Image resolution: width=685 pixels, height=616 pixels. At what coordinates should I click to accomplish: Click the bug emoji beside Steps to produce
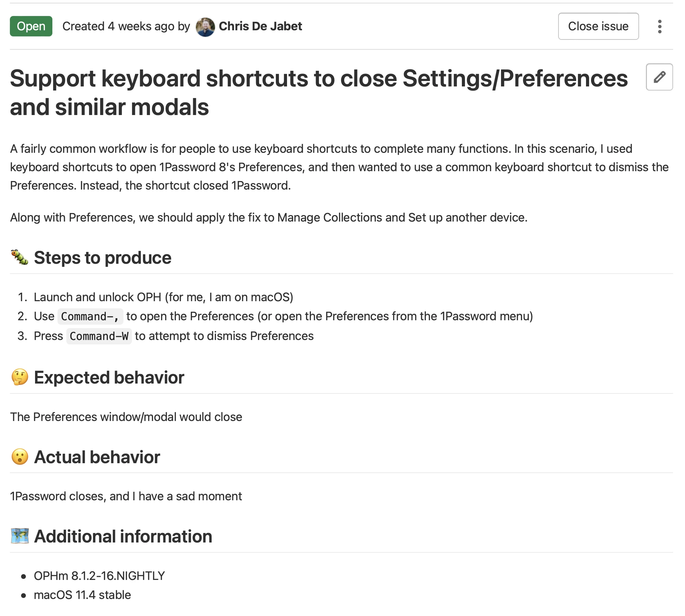[x=19, y=258]
